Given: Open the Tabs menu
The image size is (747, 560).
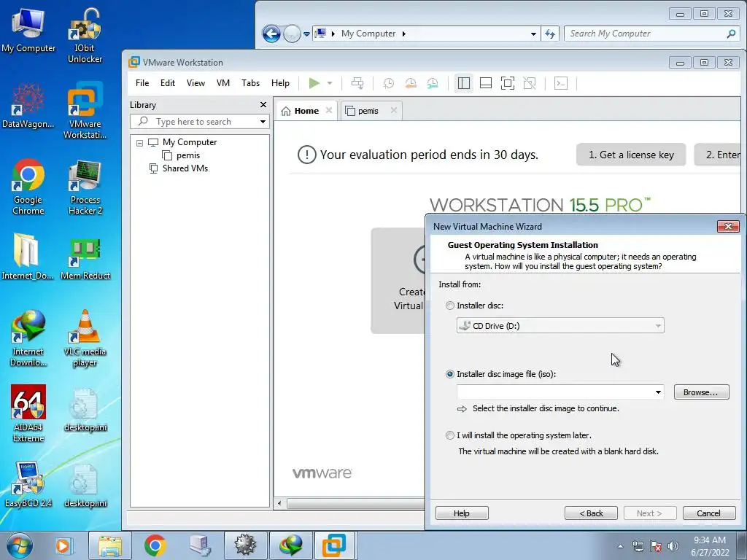Looking at the screenshot, I should tap(251, 83).
